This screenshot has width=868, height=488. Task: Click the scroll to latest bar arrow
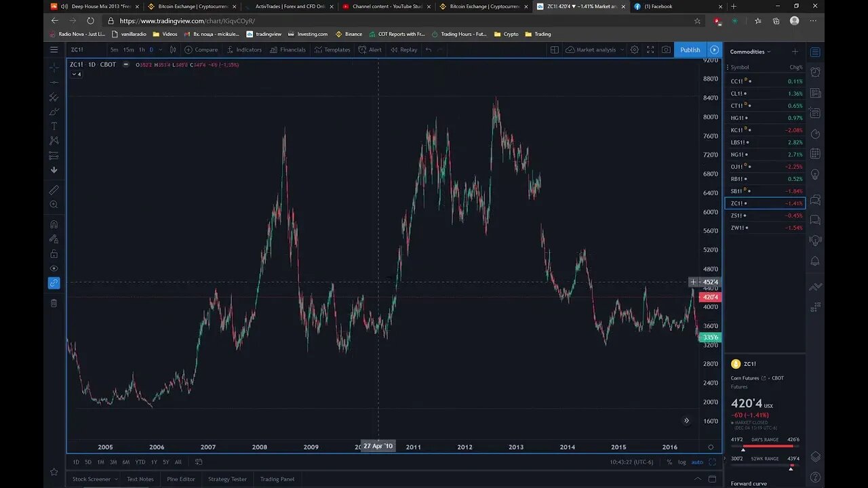[686, 421]
